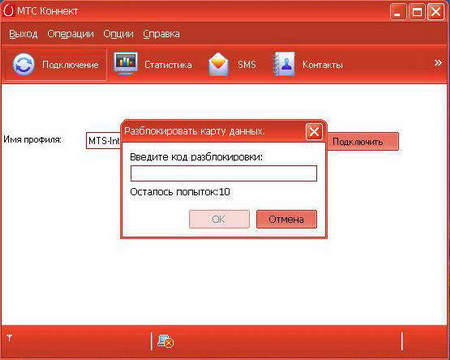Image resolution: width=450 pixels, height=360 pixels.
Task: Open the Контакты notebook icon
Action: click(x=284, y=64)
